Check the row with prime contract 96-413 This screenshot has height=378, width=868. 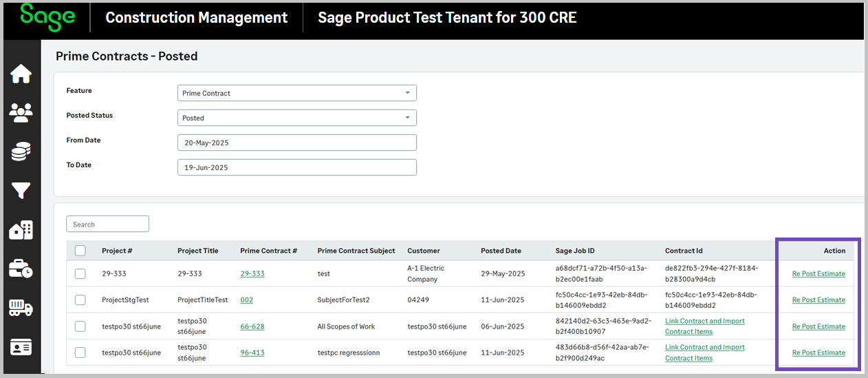[80, 353]
